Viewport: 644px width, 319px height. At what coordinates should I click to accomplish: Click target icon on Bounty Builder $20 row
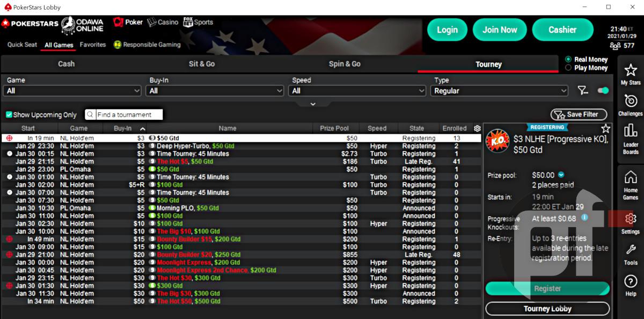(9, 255)
